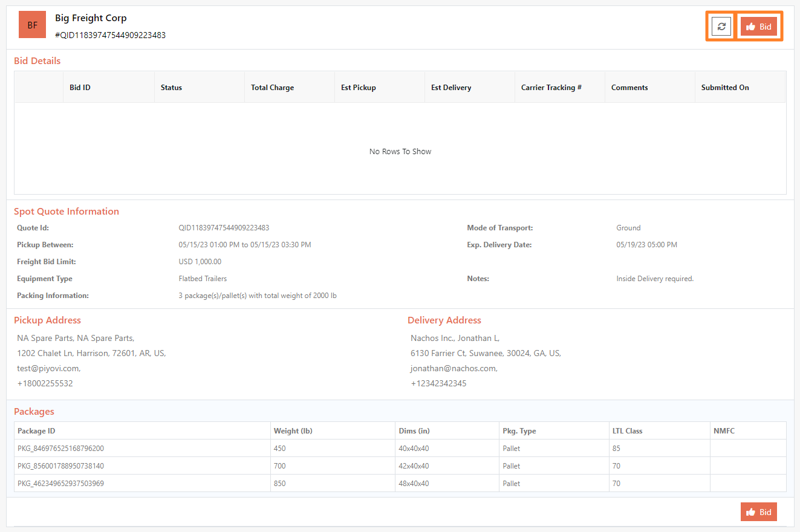
Task: Click the Est Pickup column header
Action: pyautogui.click(x=380, y=88)
